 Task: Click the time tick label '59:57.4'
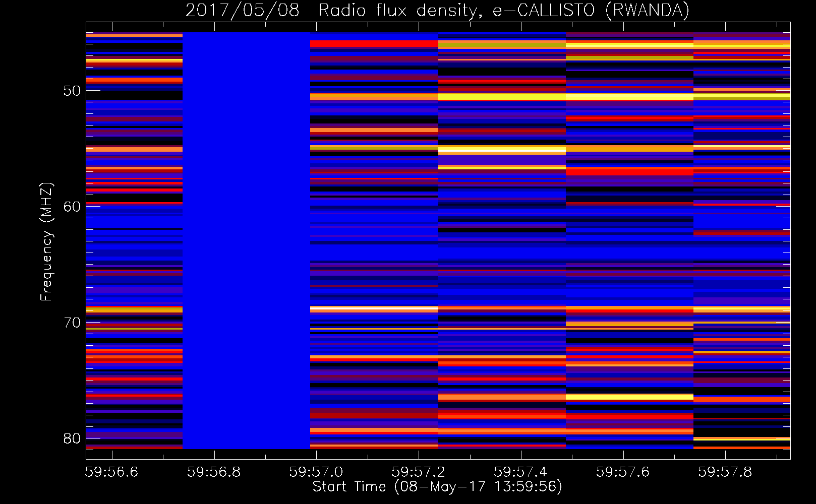521,472
